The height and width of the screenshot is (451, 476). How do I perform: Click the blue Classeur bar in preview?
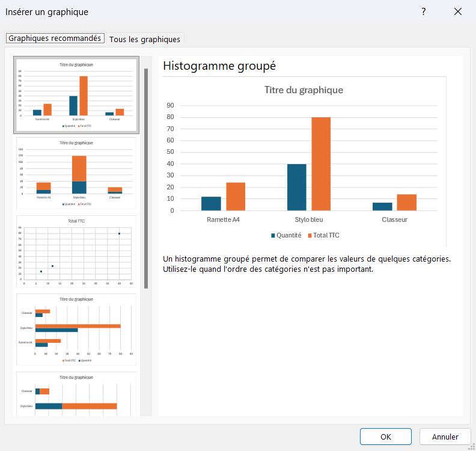(382, 206)
